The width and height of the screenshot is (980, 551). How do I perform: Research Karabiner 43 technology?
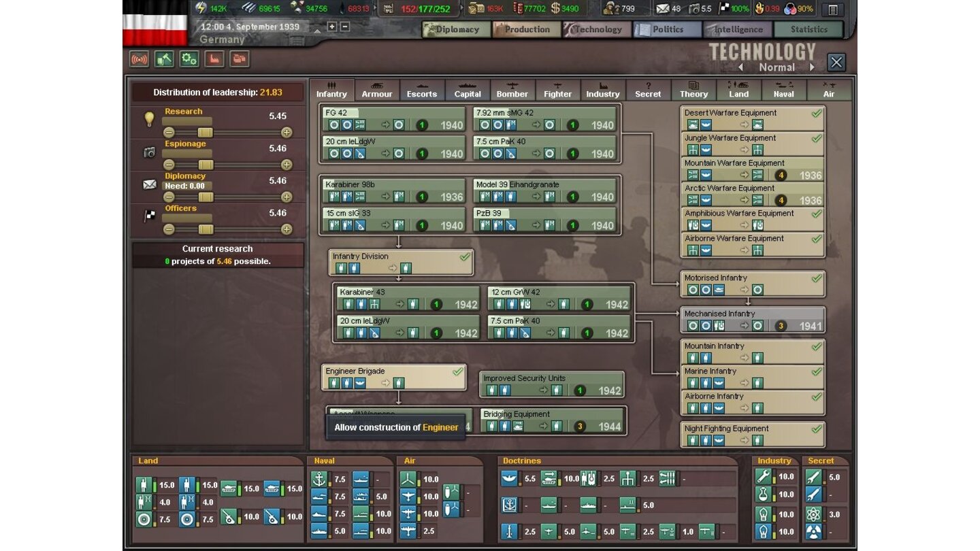(408, 298)
